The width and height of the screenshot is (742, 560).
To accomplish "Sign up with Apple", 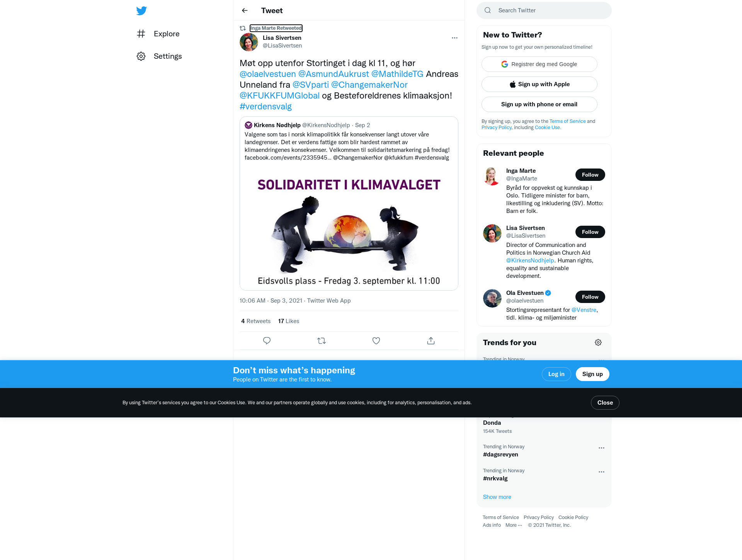I will [539, 84].
